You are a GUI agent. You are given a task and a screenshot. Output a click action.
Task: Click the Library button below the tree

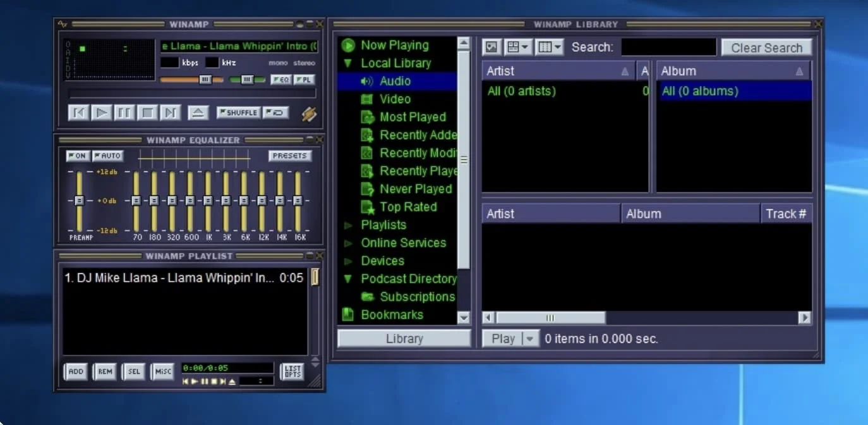pos(404,338)
